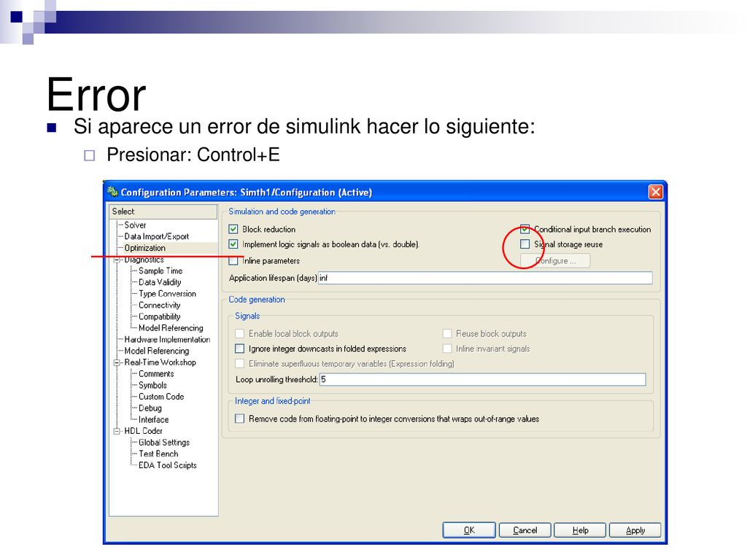Open Global Settings under HDL Coder
The height and width of the screenshot is (560, 747).
tap(164, 443)
